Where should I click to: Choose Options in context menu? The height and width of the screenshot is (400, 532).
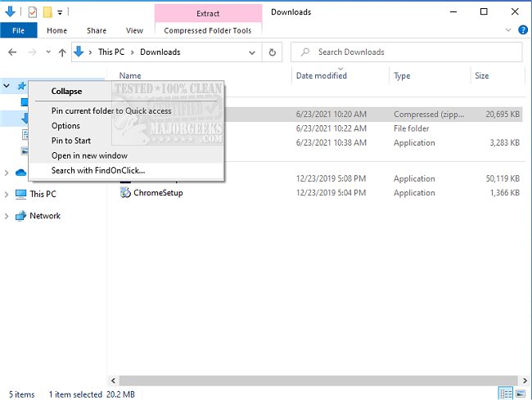tap(65, 126)
